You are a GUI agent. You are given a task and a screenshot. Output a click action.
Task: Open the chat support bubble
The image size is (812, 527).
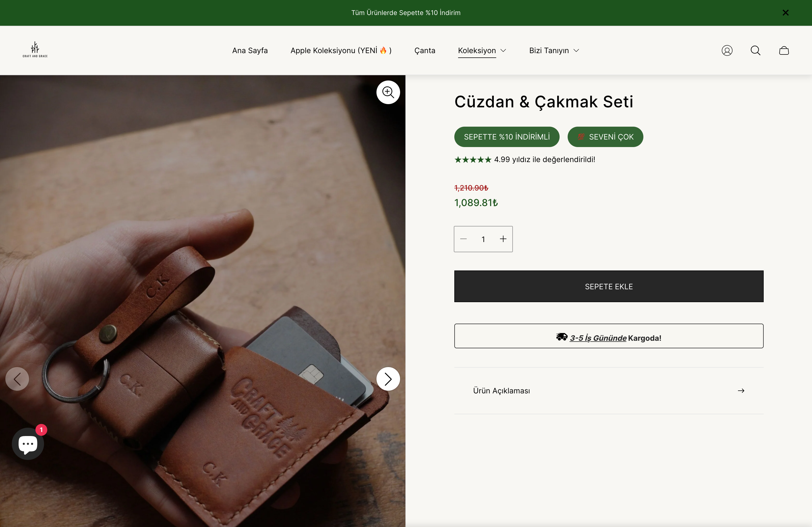tap(28, 444)
